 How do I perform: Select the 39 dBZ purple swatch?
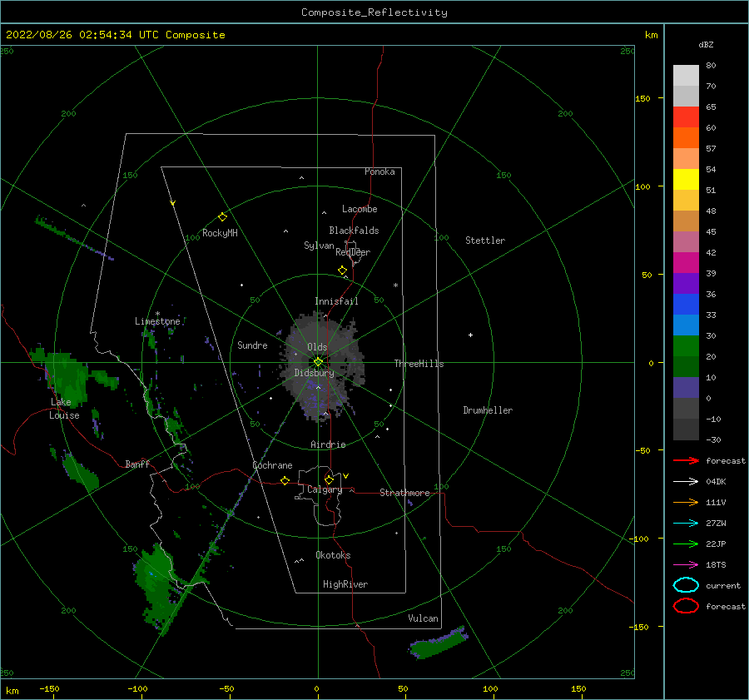(x=686, y=283)
